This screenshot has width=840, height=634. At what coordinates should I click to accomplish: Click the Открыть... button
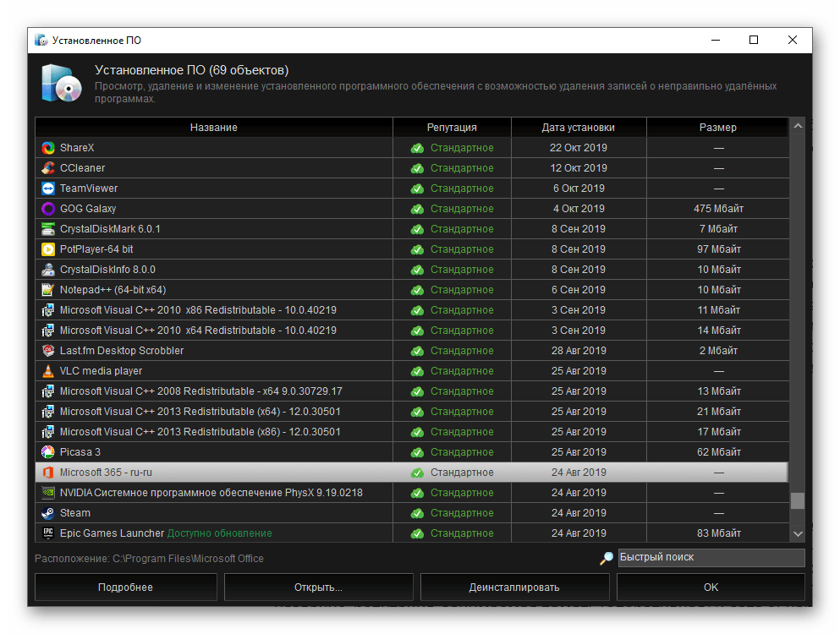[319, 588]
